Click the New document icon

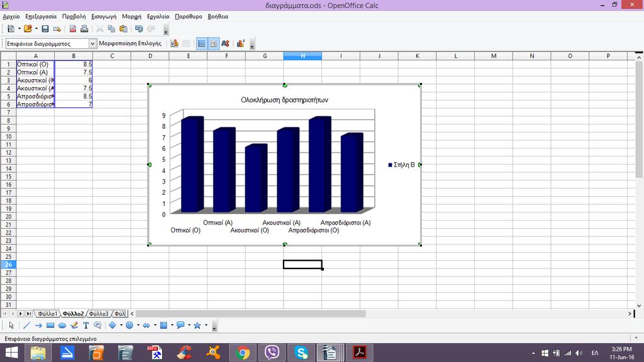pyautogui.click(x=11, y=29)
